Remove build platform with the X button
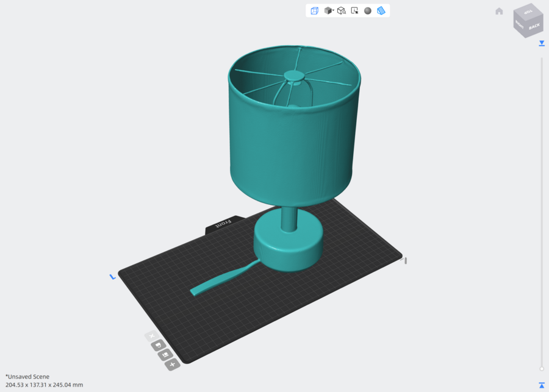The height and width of the screenshot is (392, 549). coord(152,336)
